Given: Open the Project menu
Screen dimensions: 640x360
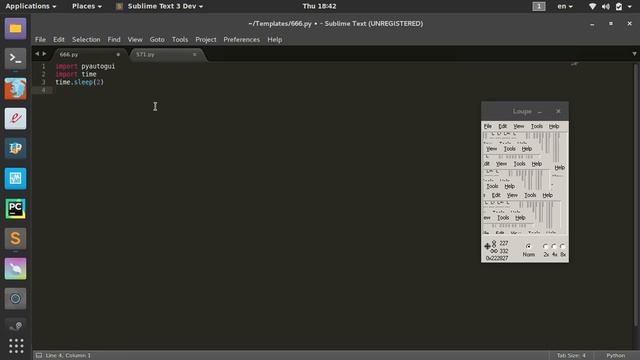Looking at the screenshot, I should tap(206, 40).
